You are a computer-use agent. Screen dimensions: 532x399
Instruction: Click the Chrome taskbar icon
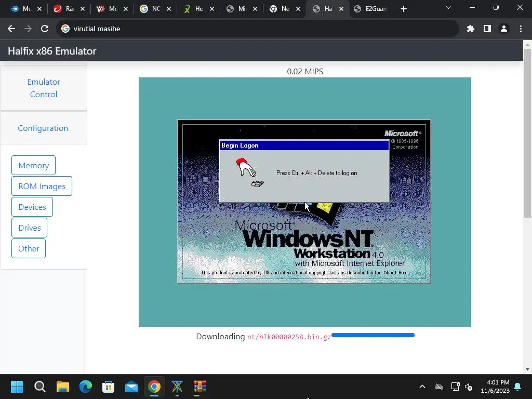coord(154,387)
